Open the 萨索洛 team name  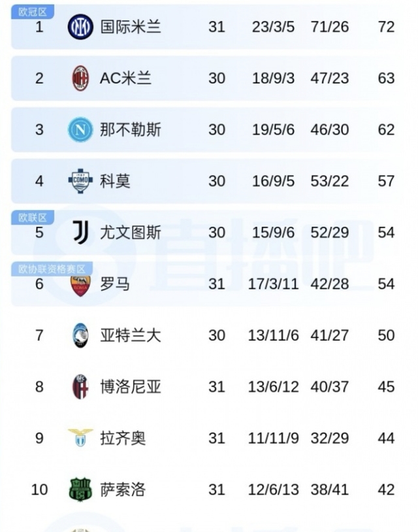[123, 489]
